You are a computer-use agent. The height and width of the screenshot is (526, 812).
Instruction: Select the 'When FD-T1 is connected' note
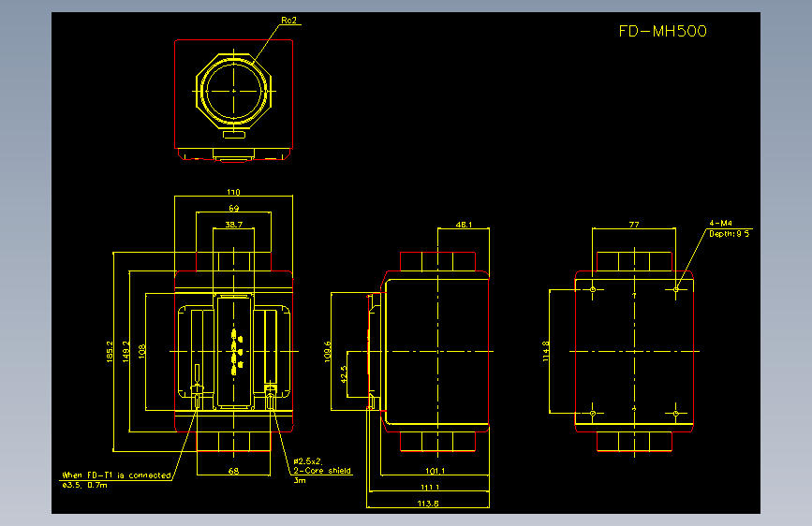(x=116, y=475)
